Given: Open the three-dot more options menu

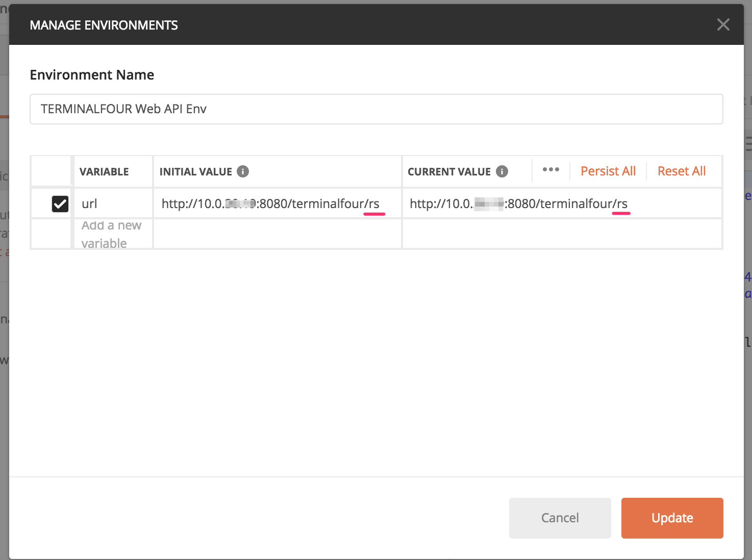Looking at the screenshot, I should pos(550,170).
